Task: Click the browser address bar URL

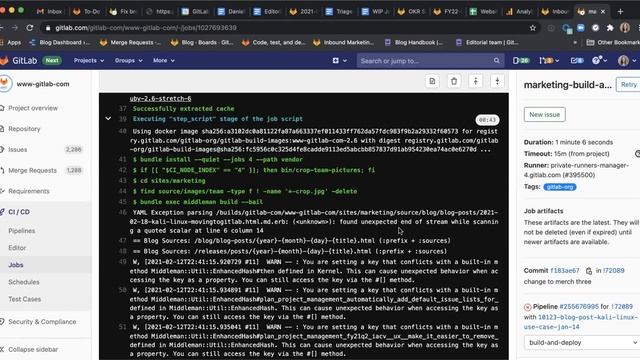Action: tap(146, 28)
